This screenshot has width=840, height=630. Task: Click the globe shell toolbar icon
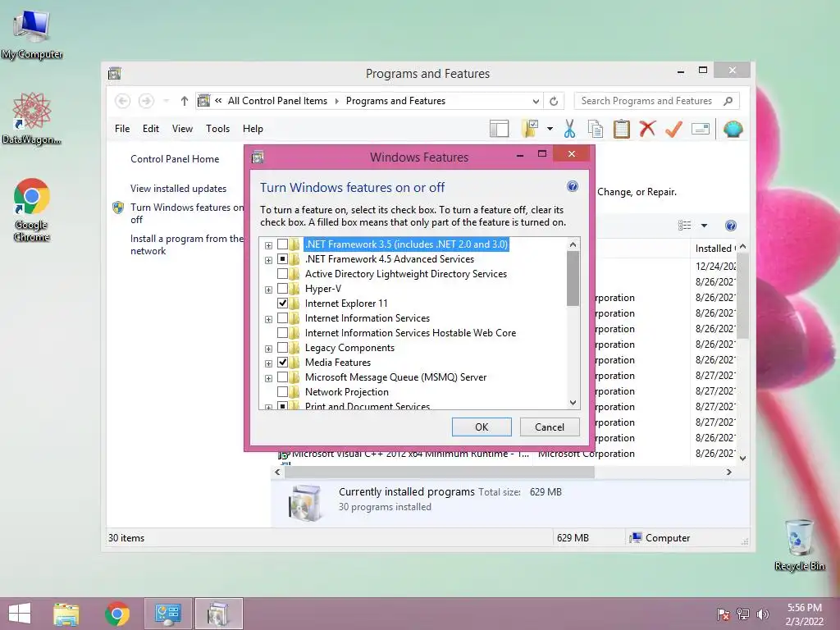tap(733, 129)
